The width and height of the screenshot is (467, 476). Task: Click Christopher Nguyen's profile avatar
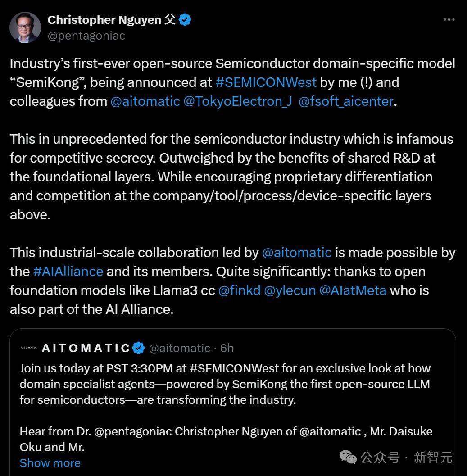pyautogui.click(x=25, y=27)
